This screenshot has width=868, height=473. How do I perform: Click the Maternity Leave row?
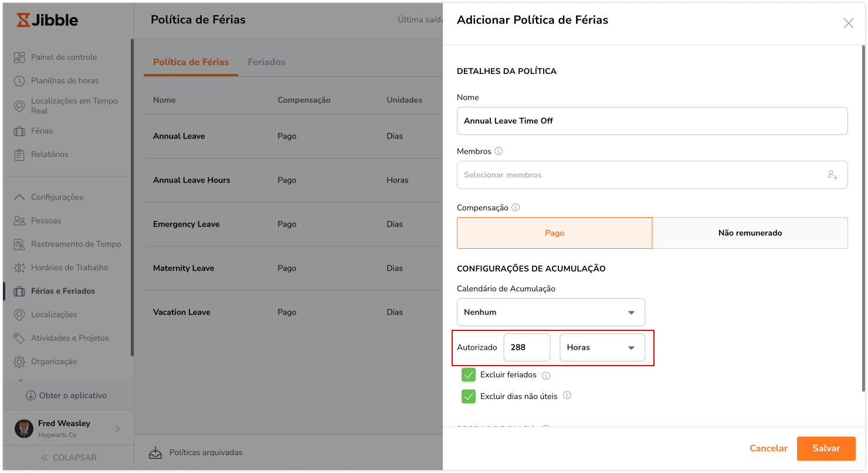[x=293, y=268]
